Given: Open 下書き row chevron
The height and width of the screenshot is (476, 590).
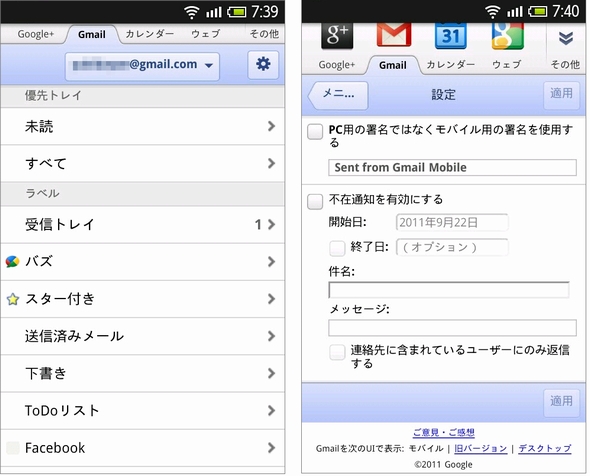Looking at the screenshot, I should coord(271,373).
